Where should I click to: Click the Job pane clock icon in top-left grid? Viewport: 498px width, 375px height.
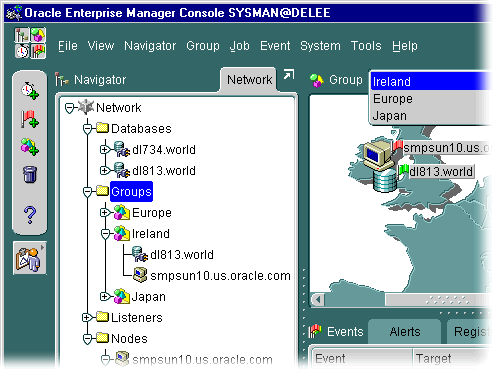(x=22, y=51)
